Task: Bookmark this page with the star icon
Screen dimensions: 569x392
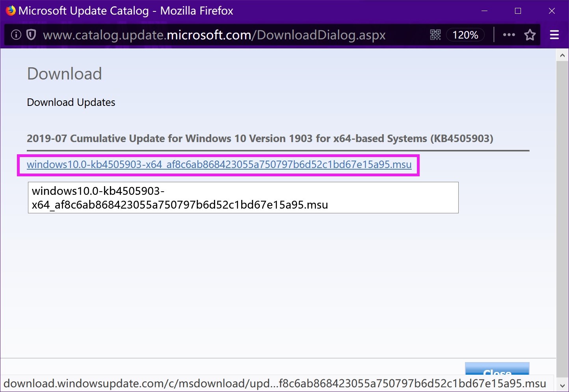Action: 530,35
